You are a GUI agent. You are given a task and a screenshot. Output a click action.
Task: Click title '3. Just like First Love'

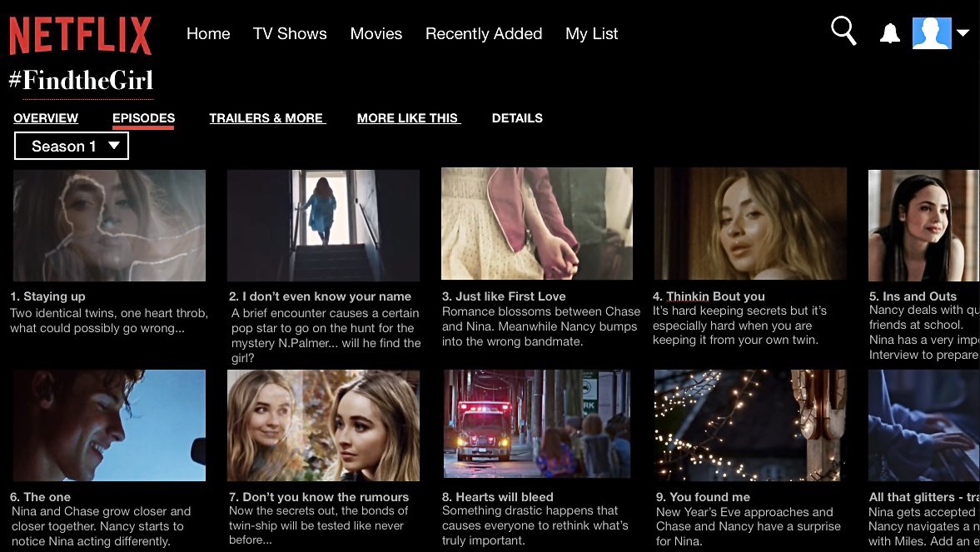point(504,296)
